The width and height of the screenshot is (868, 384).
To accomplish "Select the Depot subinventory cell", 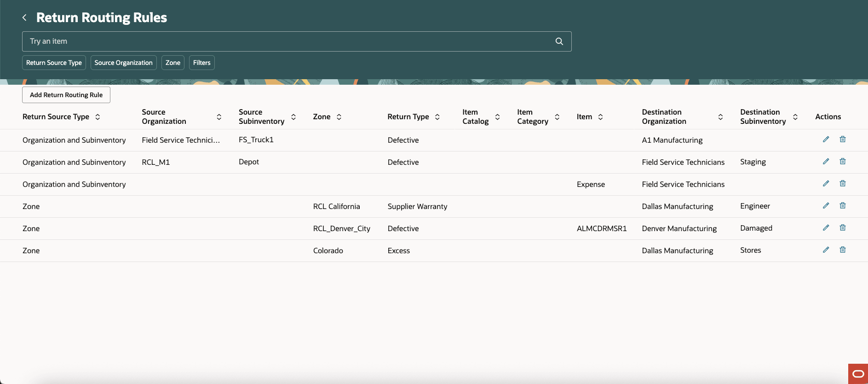I will [x=249, y=162].
